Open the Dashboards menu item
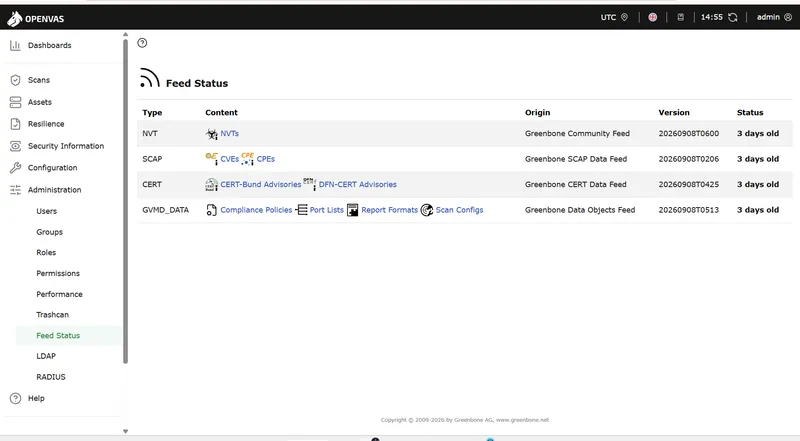The height and width of the screenshot is (441, 800). click(49, 45)
